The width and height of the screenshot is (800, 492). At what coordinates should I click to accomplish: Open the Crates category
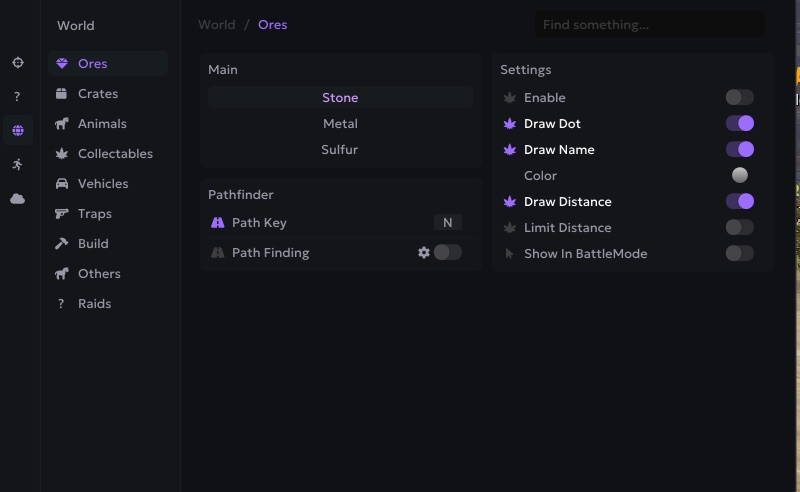tap(98, 94)
